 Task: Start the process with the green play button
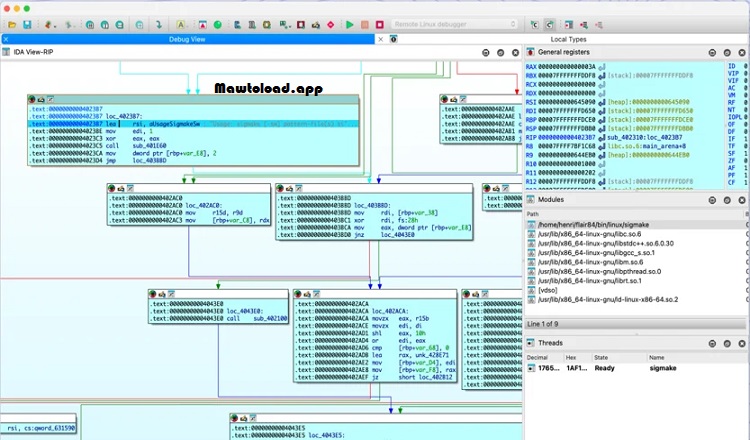pyautogui.click(x=350, y=24)
